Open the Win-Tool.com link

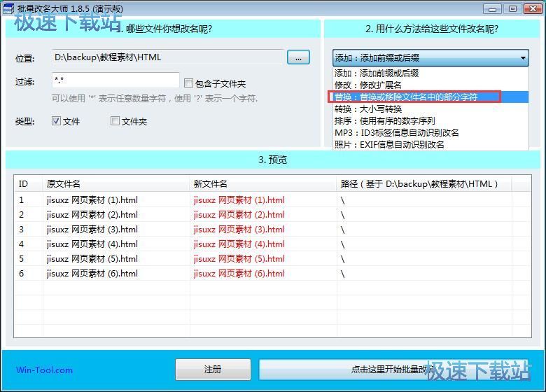[x=44, y=370]
